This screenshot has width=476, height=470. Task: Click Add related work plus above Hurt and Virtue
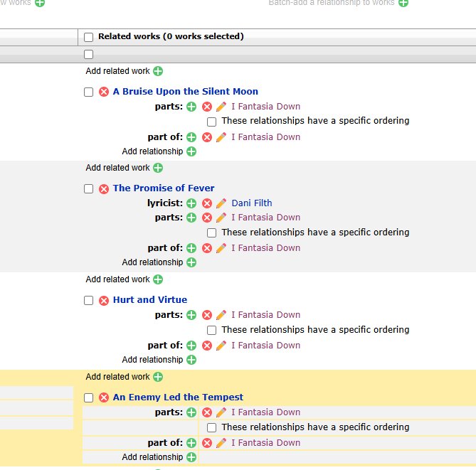(158, 279)
